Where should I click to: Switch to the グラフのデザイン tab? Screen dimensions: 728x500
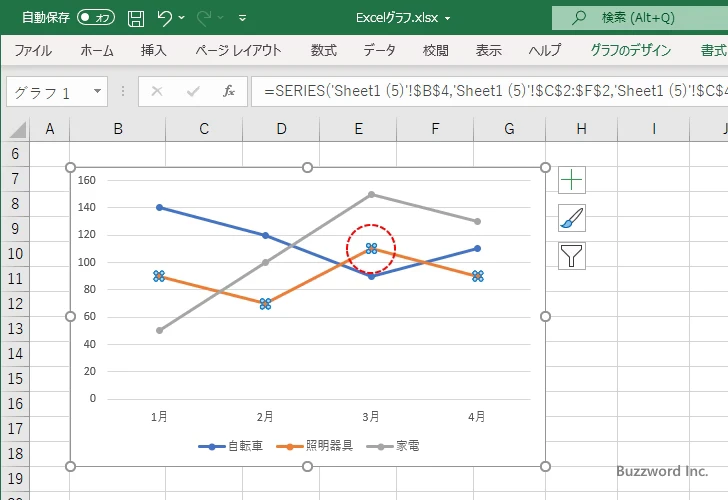(631, 50)
